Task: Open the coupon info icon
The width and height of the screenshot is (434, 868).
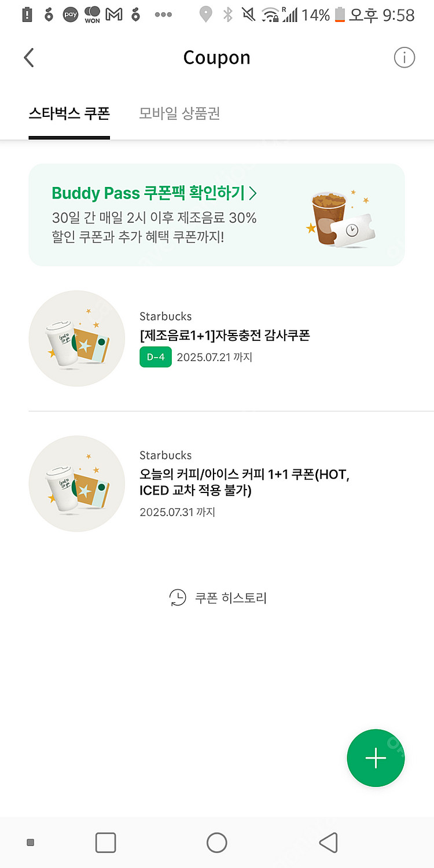Action: pyautogui.click(x=404, y=58)
